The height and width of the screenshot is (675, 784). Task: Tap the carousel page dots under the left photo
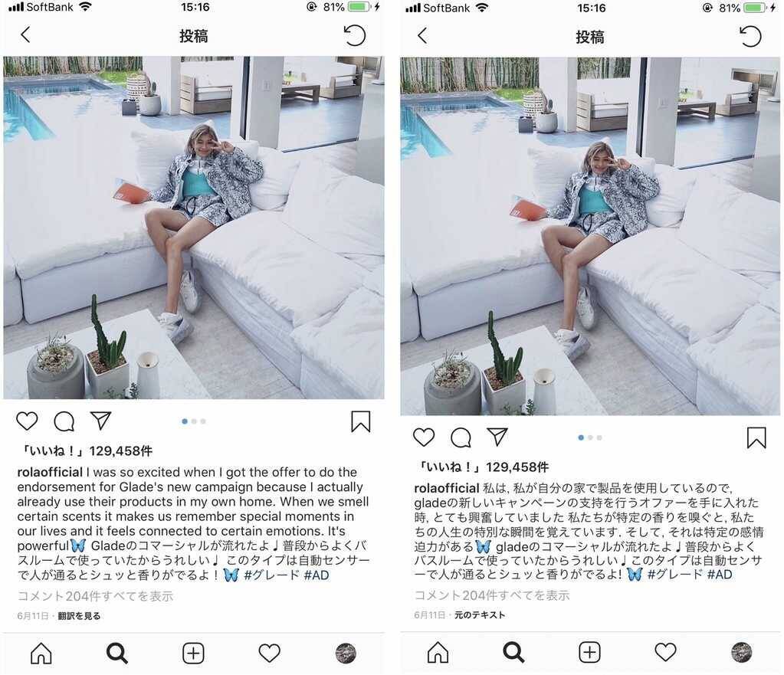tap(193, 421)
